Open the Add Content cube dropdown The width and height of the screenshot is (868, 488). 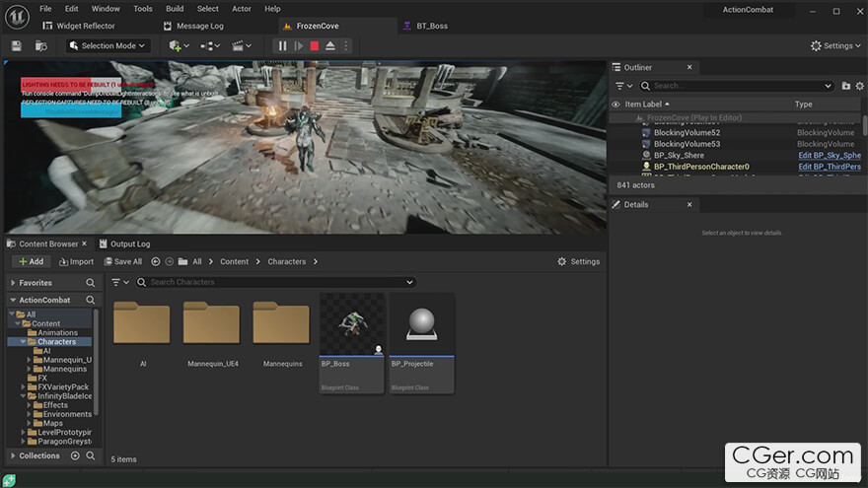[x=179, y=46]
